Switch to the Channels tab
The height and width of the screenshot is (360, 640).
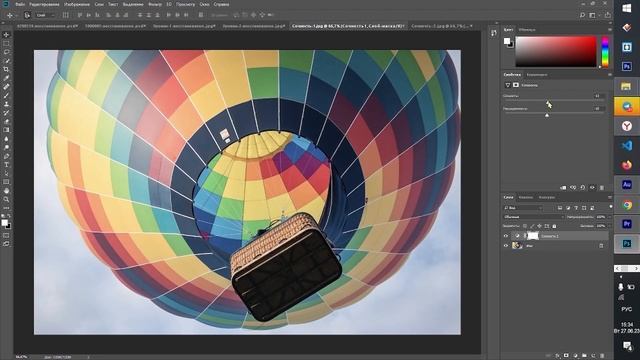[x=526, y=197]
